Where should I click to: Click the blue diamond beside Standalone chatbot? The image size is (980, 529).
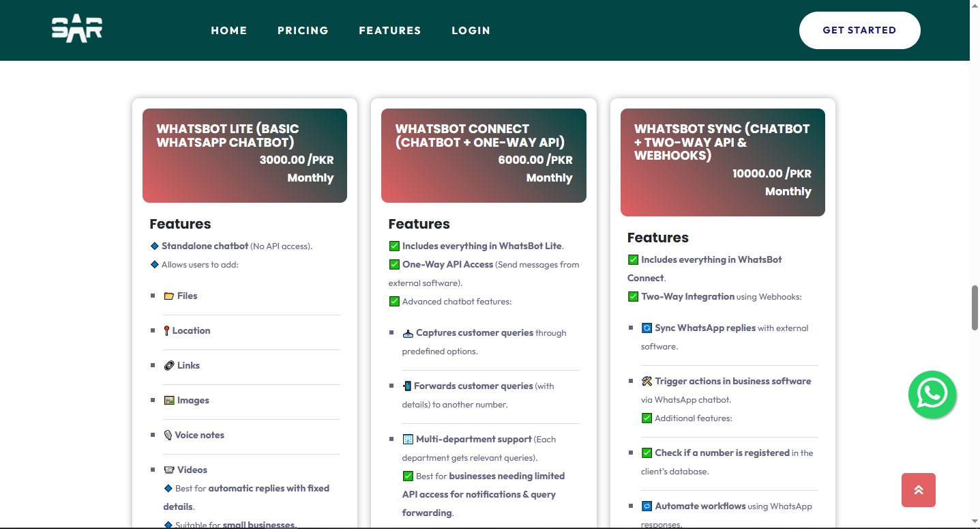coord(154,246)
